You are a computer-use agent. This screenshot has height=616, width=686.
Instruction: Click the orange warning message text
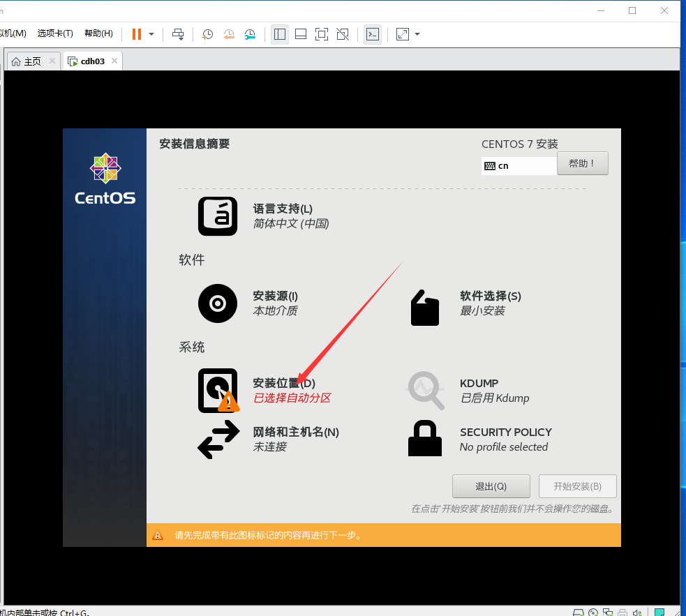268,535
